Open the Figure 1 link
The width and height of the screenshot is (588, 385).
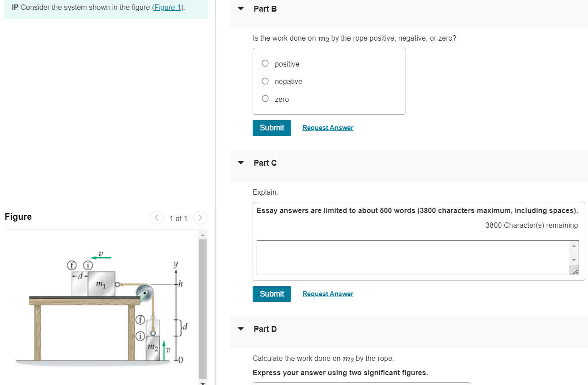point(168,8)
